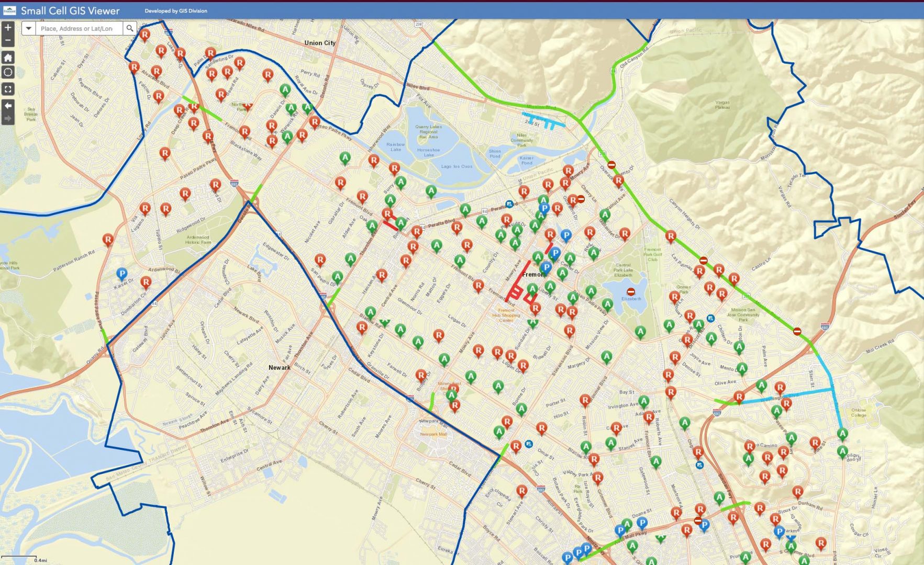Click the Fremont logo in header
The image size is (924, 565).
[x=9, y=10]
